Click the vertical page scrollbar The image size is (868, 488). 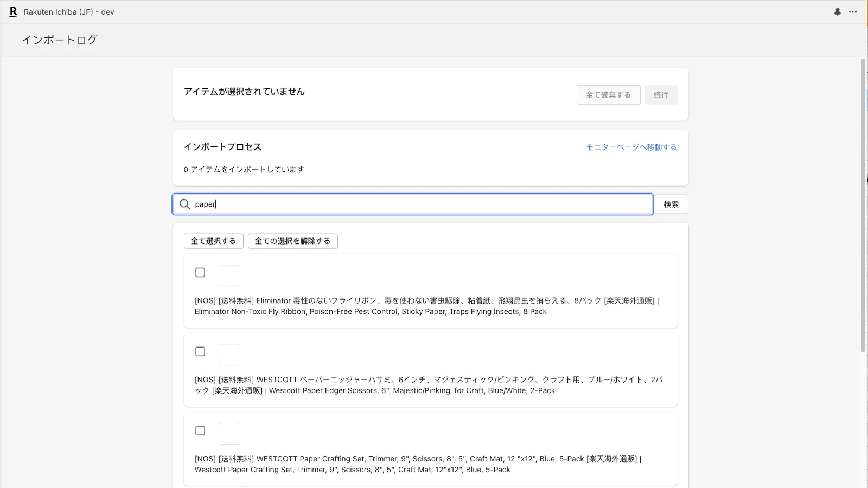pyautogui.click(x=863, y=206)
